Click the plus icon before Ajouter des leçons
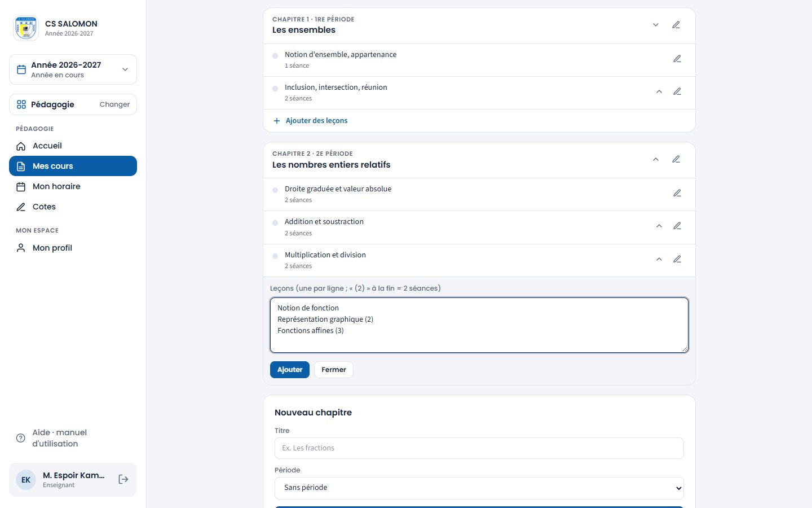The image size is (812, 508). click(277, 121)
